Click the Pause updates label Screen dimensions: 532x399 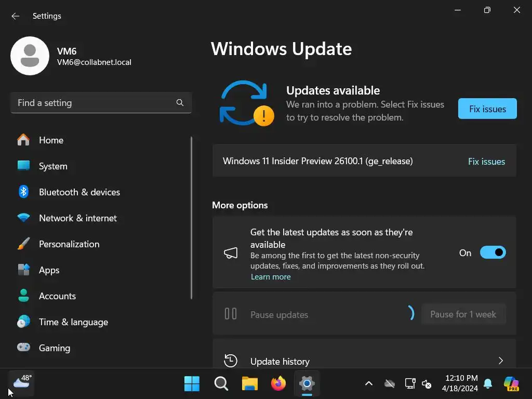[279, 314]
